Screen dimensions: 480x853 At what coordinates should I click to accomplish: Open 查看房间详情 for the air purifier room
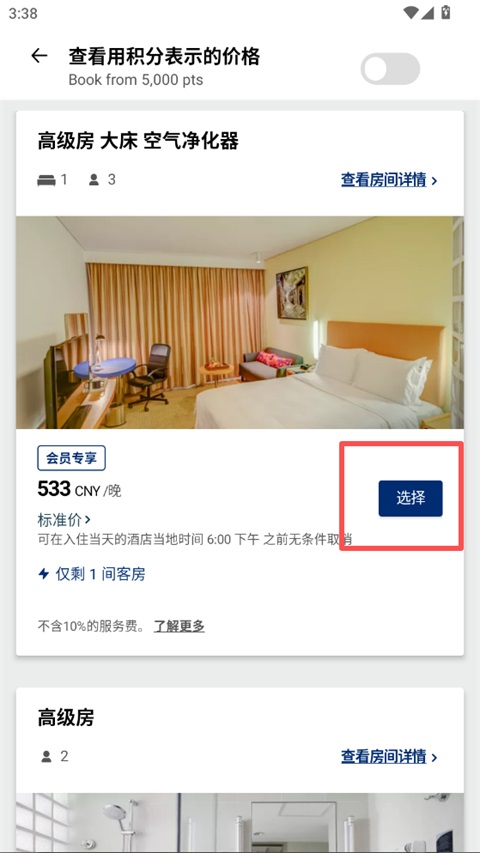(x=384, y=180)
